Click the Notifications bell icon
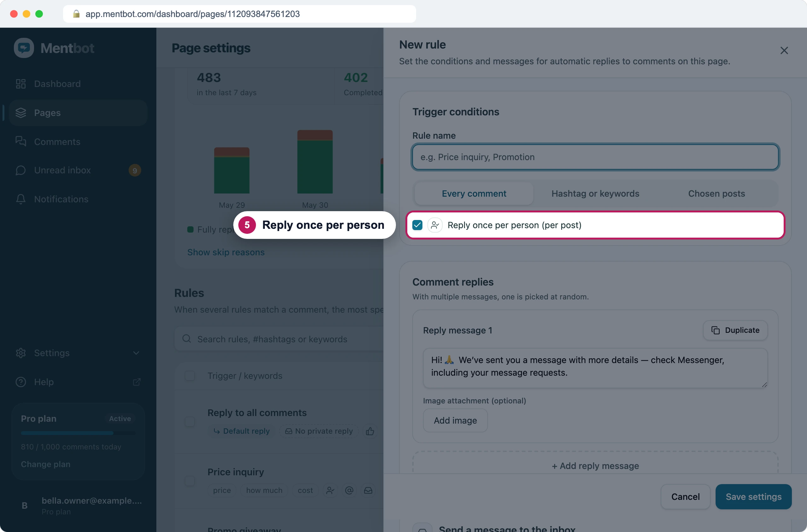 coord(21,199)
